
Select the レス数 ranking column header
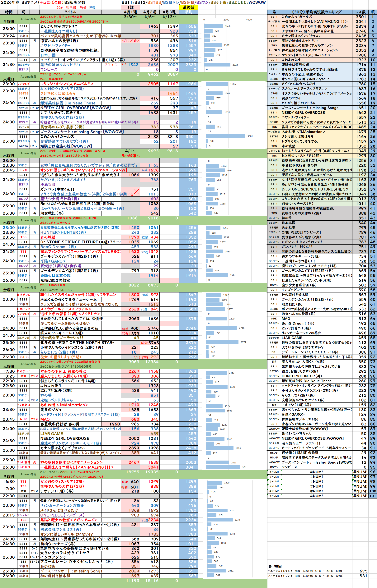(360, 12)
